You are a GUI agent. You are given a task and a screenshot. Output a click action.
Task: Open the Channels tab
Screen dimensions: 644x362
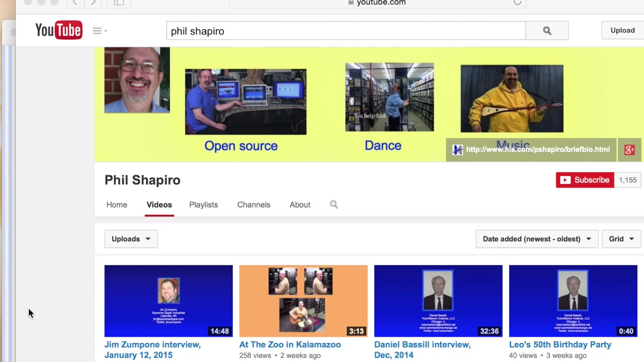(254, 205)
